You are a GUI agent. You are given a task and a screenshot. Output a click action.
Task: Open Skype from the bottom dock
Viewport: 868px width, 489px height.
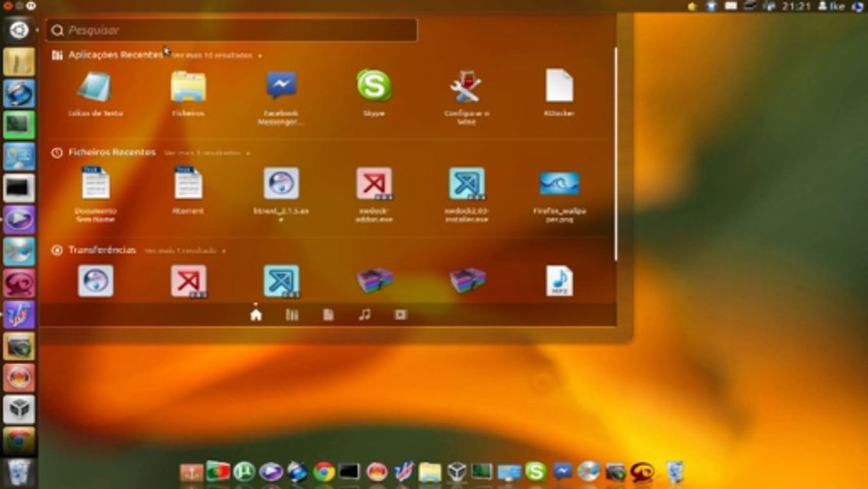pyautogui.click(x=535, y=471)
